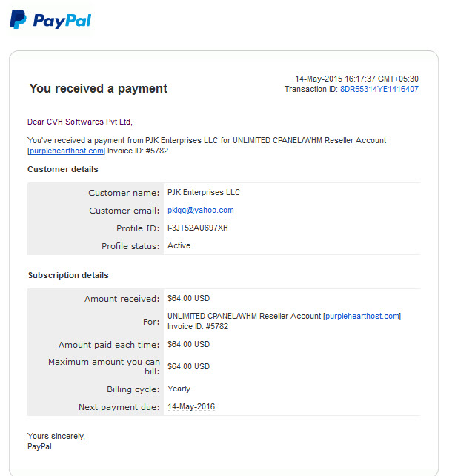Select the Profile ID value I-3JT52AU697XH
This screenshot has height=476, width=455.
tap(197, 228)
